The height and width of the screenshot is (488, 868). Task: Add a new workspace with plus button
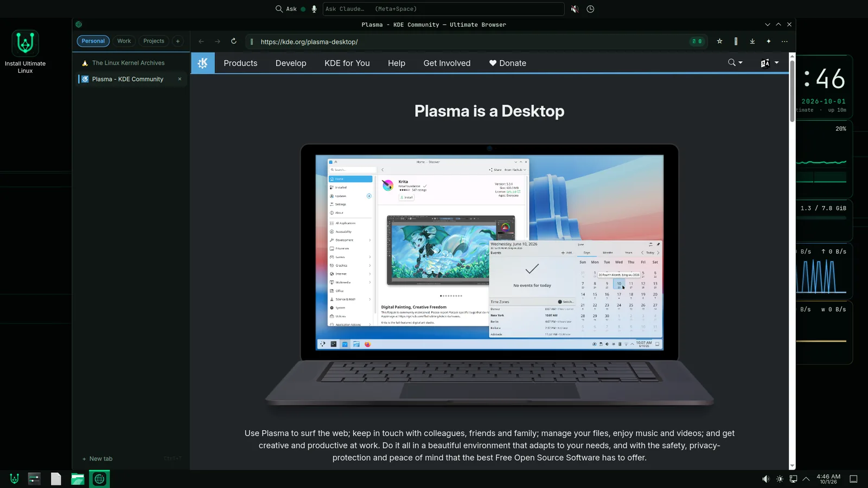pyautogui.click(x=177, y=41)
